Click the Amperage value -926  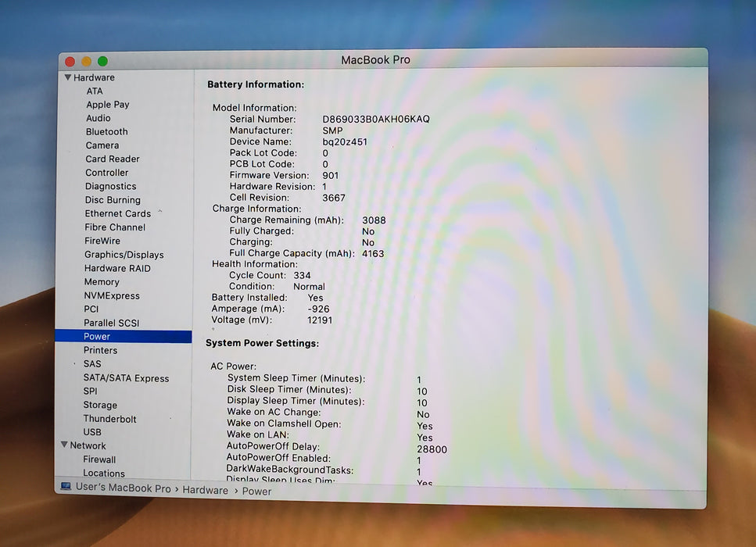(x=318, y=309)
